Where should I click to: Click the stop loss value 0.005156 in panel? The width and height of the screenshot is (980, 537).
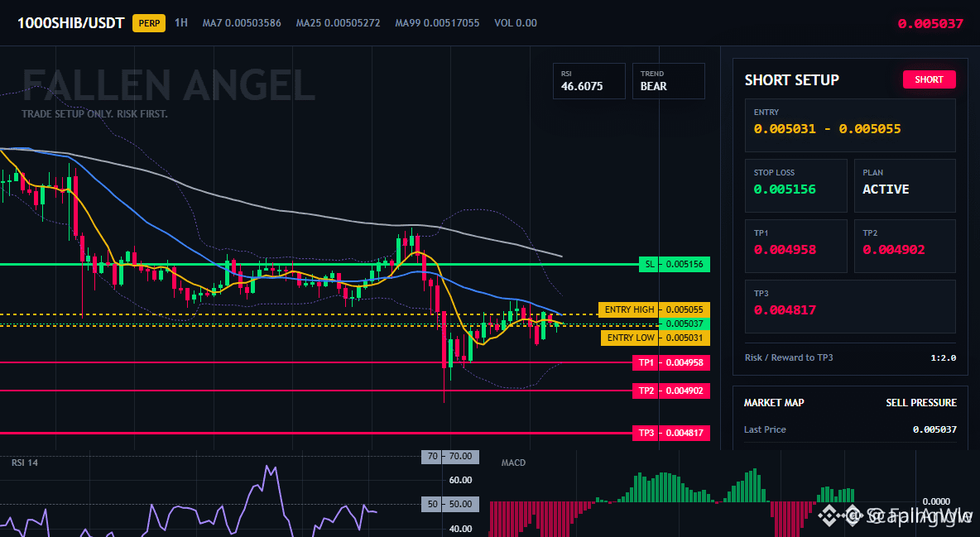(785, 189)
